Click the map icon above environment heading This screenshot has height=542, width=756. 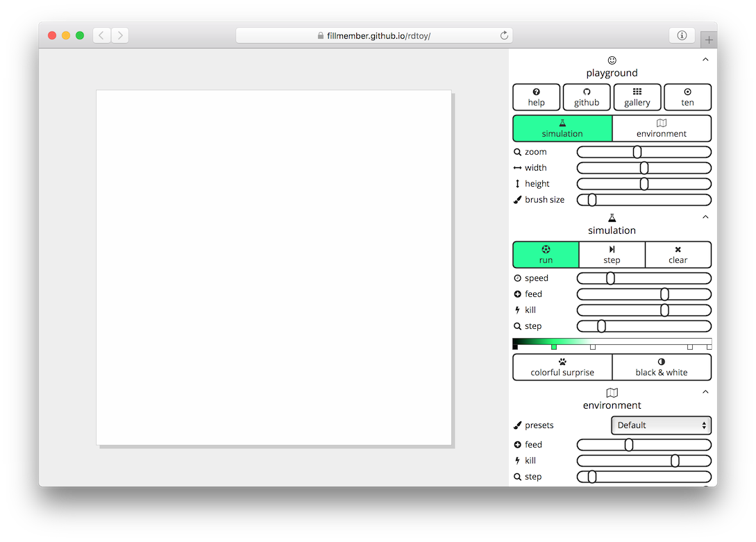click(x=612, y=393)
